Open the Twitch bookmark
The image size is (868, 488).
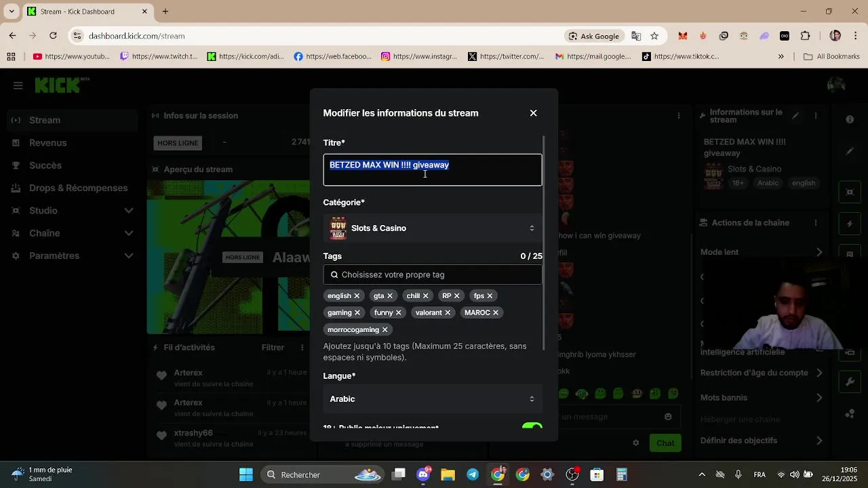coord(159,57)
